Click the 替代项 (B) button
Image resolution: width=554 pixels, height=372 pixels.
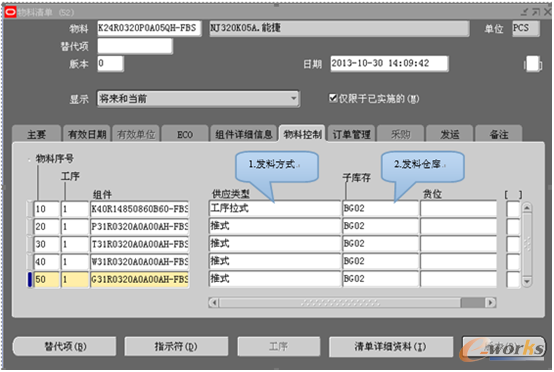coord(65,347)
